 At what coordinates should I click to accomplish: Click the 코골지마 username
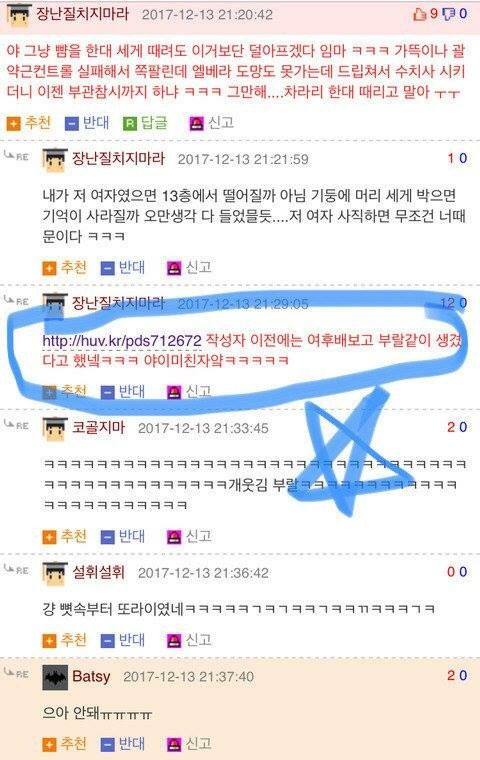[x=98, y=428]
